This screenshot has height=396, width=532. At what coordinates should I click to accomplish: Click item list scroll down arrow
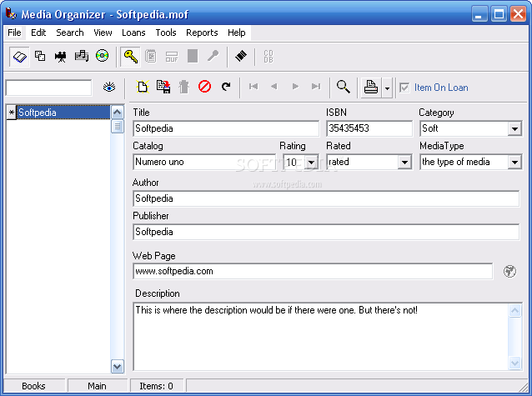tap(118, 367)
